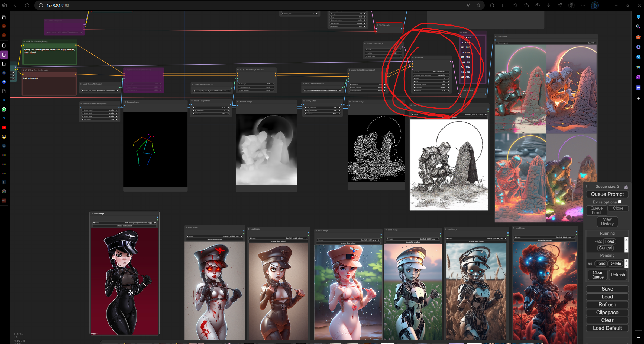The height and width of the screenshot is (344, 644).
Task: Click the Running queue list scrollbar
Action: pos(626,244)
